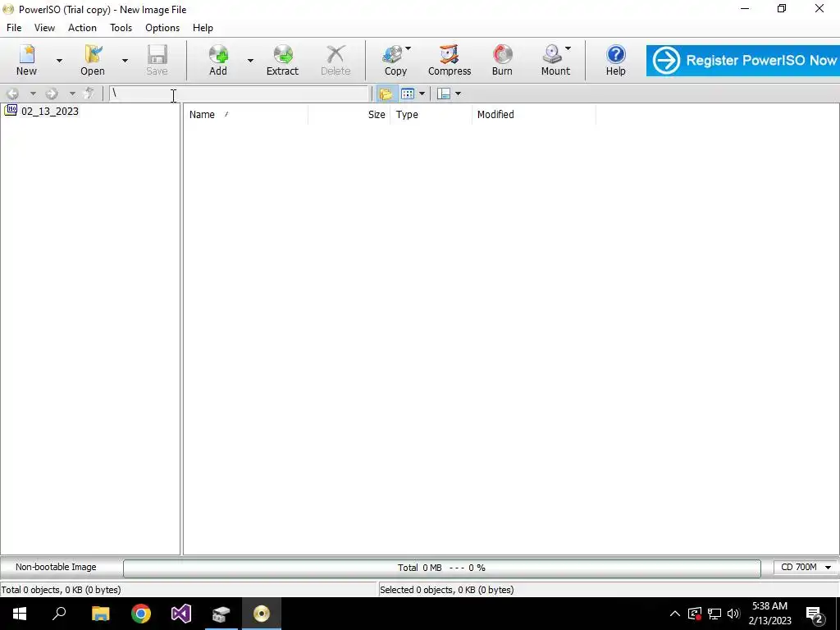
Task: Go up one folder level
Action: [x=89, y=94]
